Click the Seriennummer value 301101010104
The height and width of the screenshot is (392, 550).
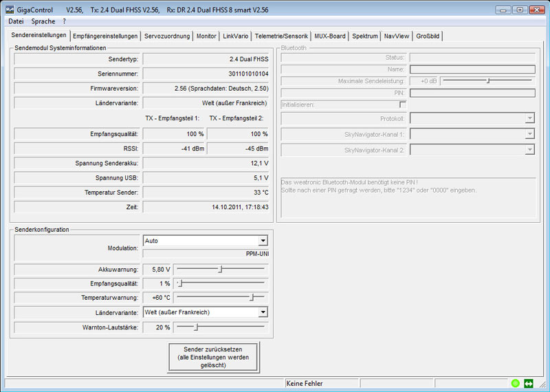(248, 74)
